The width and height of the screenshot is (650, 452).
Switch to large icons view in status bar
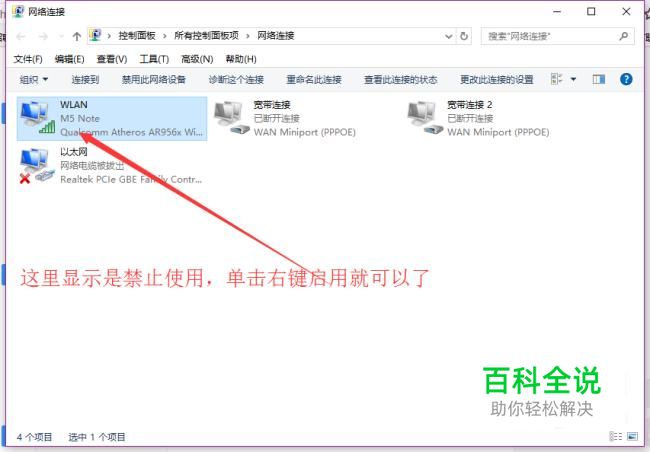[632, 436]
